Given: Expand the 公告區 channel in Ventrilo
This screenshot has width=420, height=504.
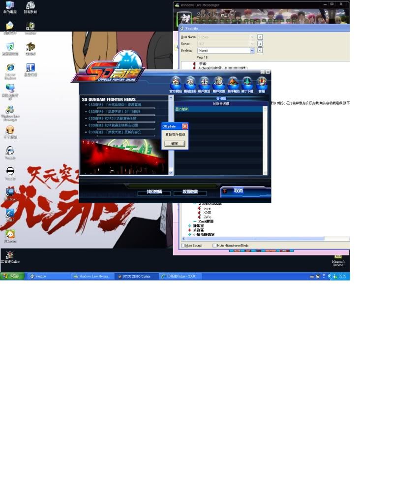Looking at the screenshot, I should (190, 230).
